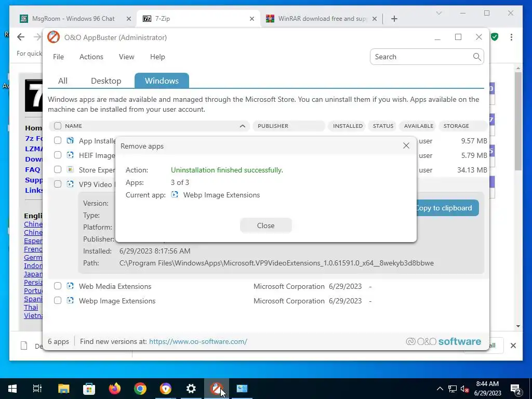Open the oo-software.com link
The height and width of the screenshot is (399, 532).
coord(198,341)
